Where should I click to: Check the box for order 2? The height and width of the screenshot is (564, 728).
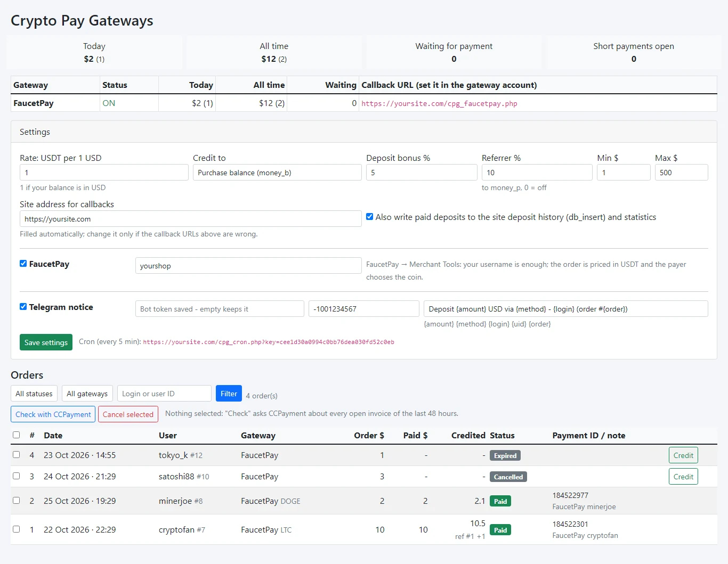coord(17,501)
